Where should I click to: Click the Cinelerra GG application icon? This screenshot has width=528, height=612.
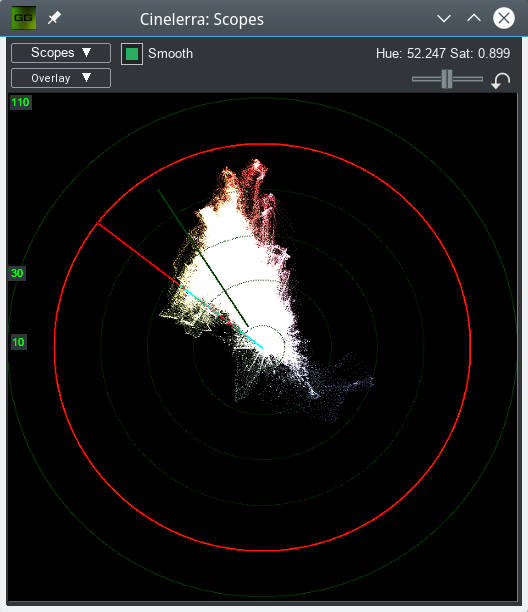click(24, 18)
